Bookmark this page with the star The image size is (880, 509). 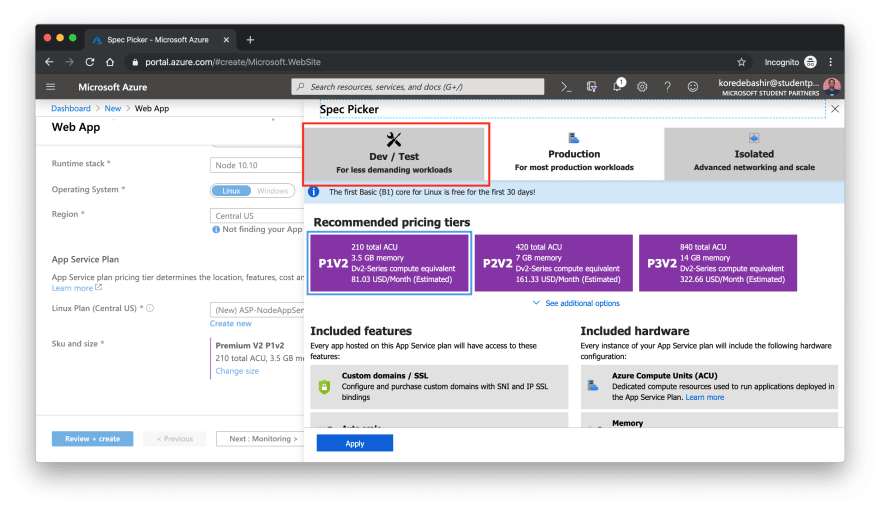[741, 62]
